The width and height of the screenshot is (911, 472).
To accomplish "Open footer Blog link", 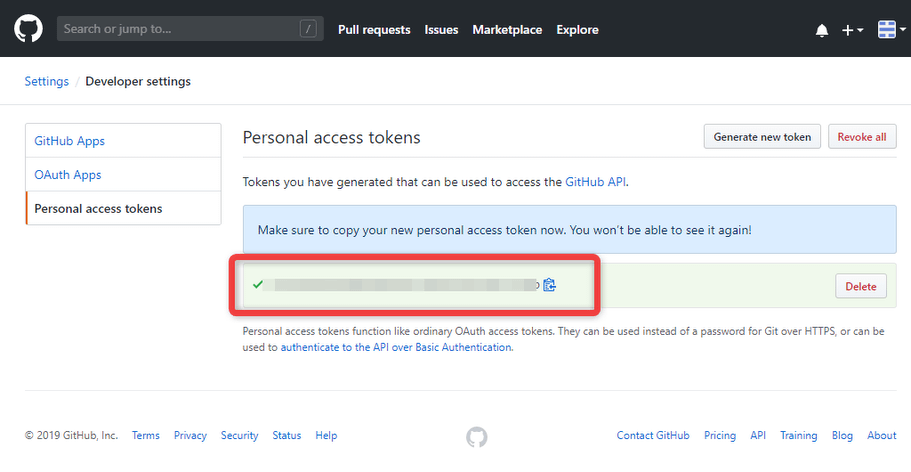I will [x=842, y=435].
